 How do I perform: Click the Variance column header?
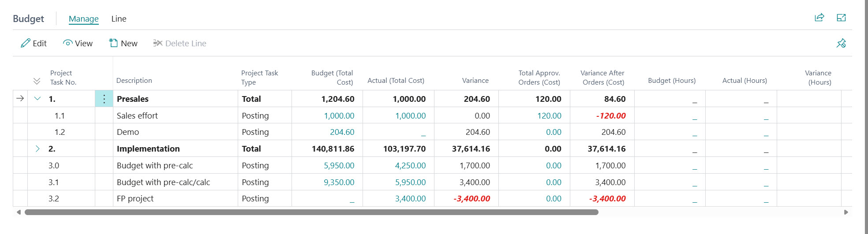475,80
